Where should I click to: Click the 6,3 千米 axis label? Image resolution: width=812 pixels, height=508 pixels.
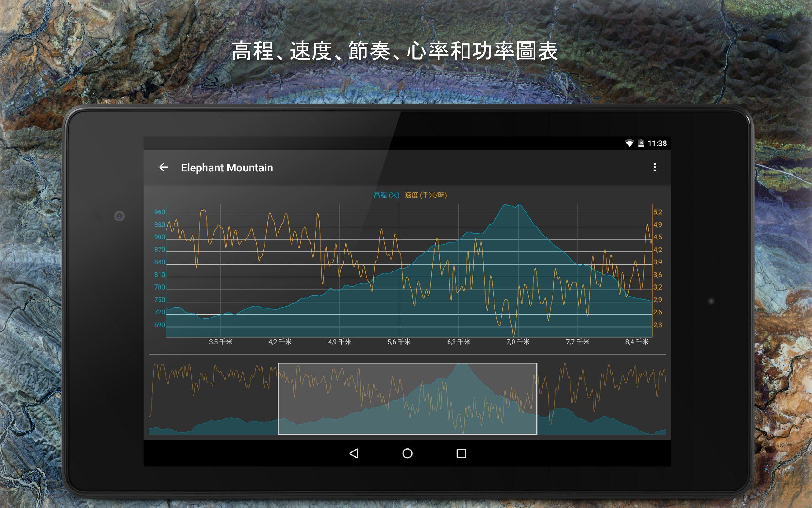[x=458, y=342]
